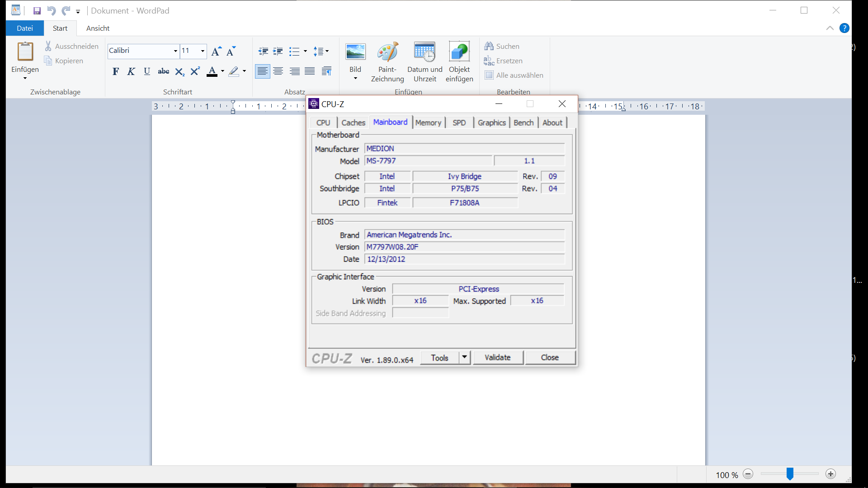Switch to the Memory tab in CPU-Z
The height and width of the screenshot is (488, 868).
(x=428, y=122)
